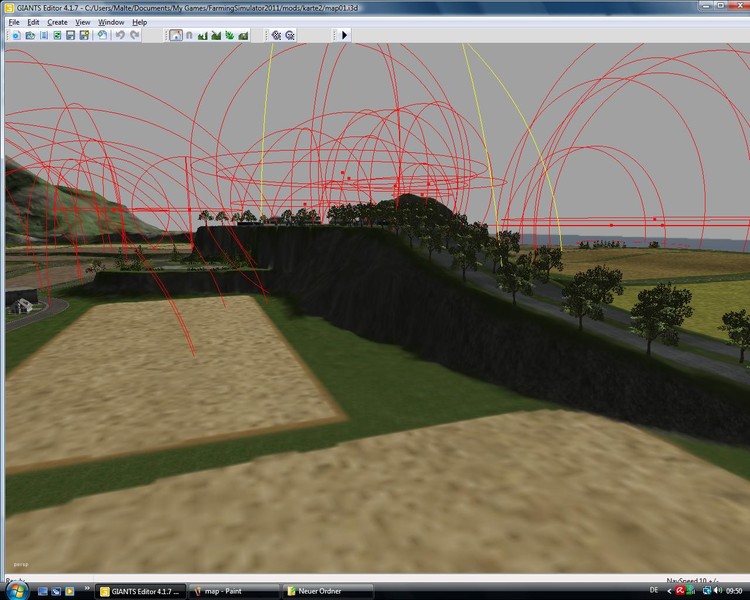
Task: Click the green Export toolbar icon
Action: coord(57,35)
